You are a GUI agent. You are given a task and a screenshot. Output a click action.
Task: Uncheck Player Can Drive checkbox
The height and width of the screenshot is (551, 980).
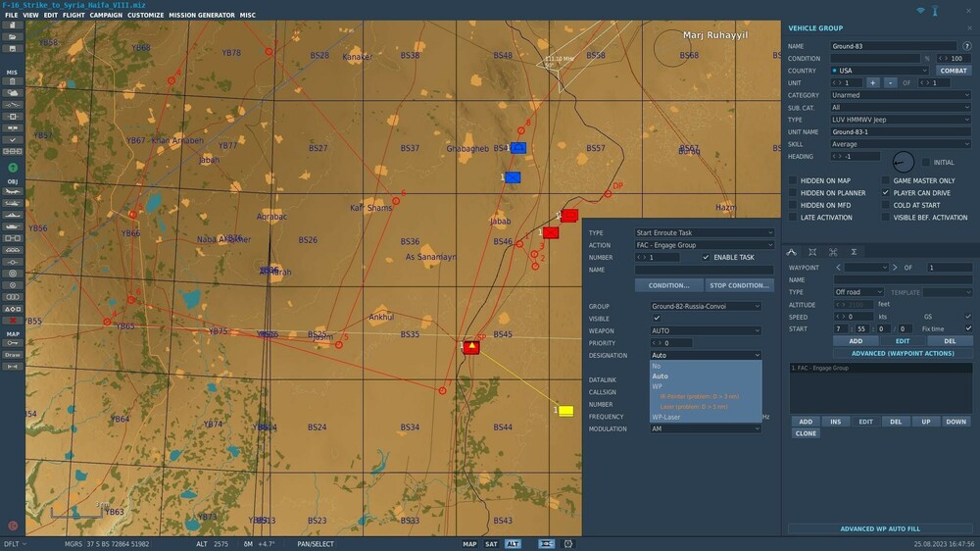point(886,193)
